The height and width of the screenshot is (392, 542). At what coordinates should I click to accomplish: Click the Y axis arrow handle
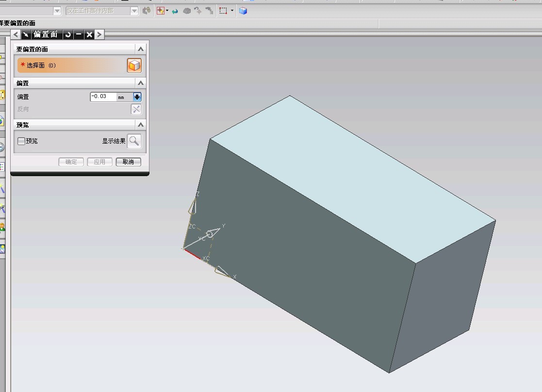[214, 232]
